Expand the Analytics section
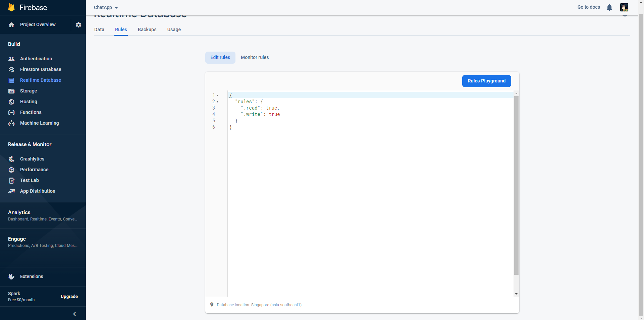644x320 pixels. tap(43, 215)
